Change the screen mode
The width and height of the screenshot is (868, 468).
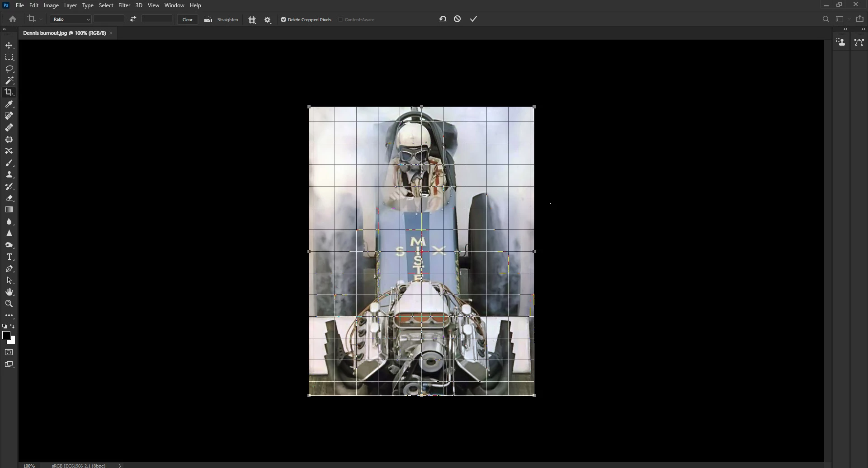[x=9, y=365]
